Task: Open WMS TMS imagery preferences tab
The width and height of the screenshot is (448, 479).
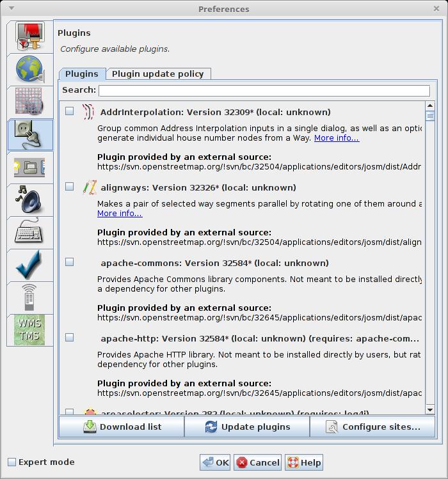Action: coord(29,330)
